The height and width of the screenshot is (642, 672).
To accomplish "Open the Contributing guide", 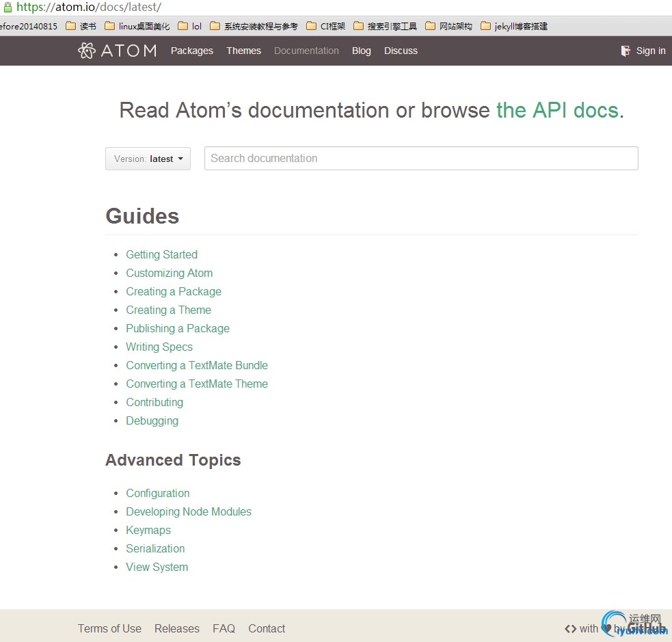I will (154, 402).
